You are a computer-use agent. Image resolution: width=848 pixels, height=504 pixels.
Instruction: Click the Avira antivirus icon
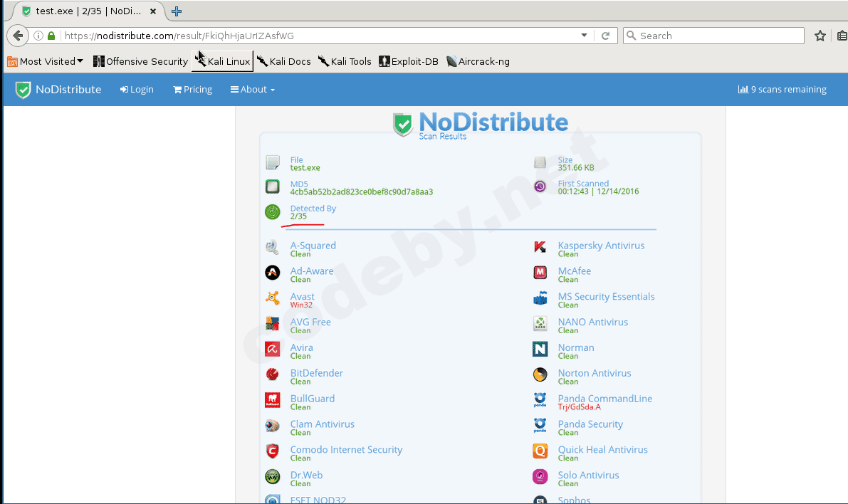point(273,350)
